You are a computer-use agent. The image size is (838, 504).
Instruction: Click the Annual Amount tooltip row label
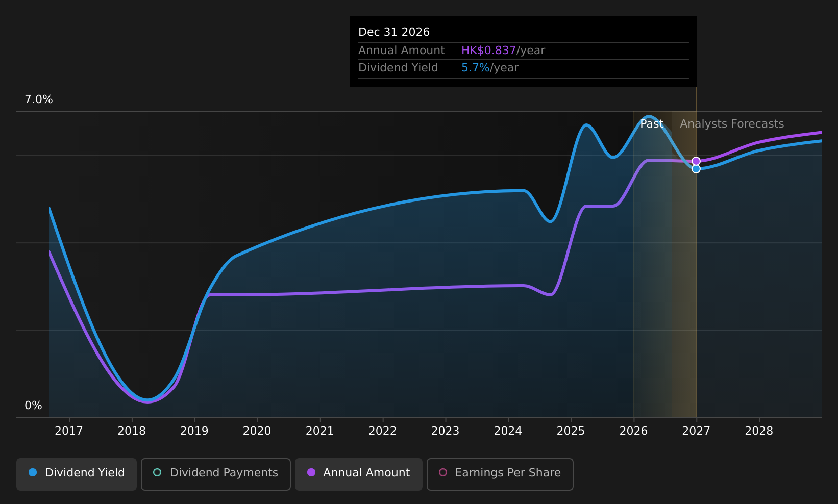point(402,51)
